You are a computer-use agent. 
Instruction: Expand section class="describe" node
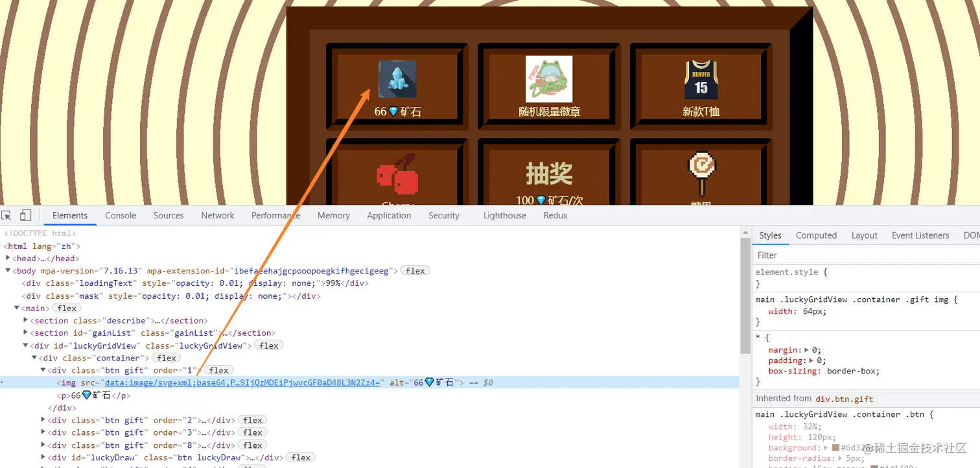[25, 320]
